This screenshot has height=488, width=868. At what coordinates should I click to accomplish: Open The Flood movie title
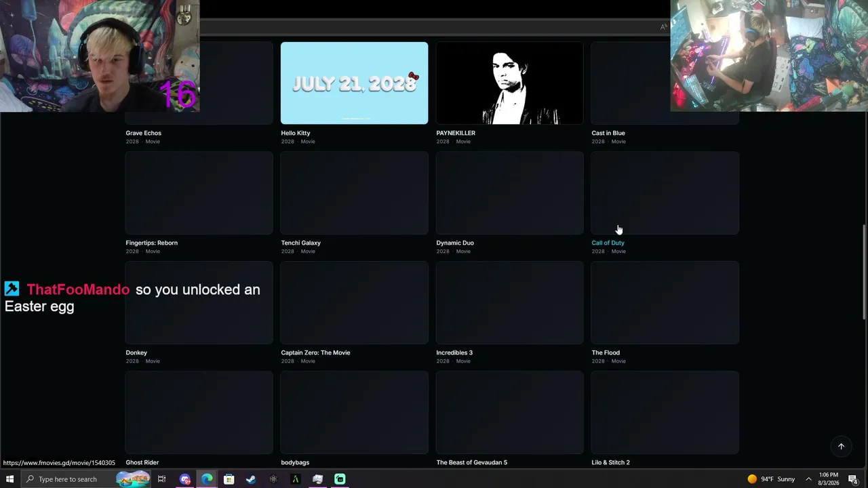point(606,352)
